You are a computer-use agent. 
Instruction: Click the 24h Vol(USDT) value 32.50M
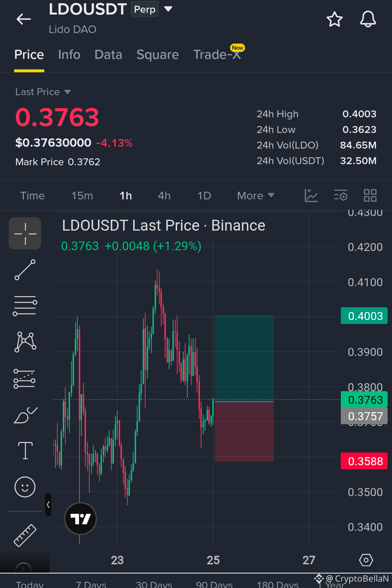(358, 161)
